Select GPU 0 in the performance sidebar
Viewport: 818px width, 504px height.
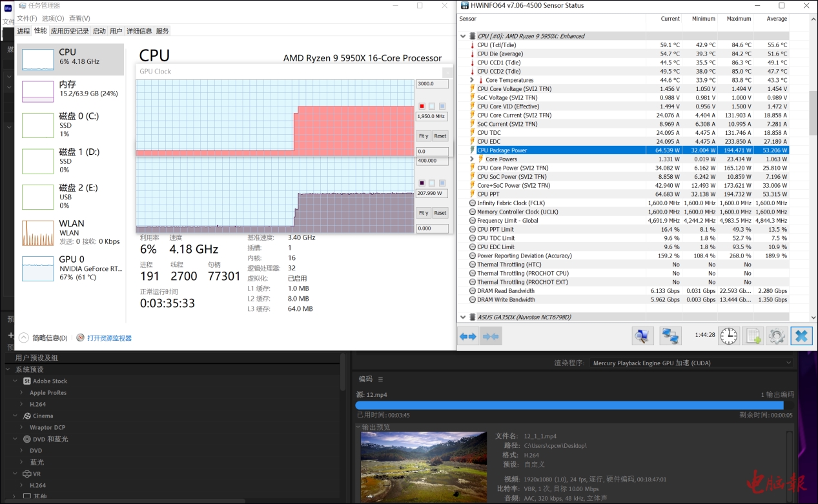(x=70, y=268)
